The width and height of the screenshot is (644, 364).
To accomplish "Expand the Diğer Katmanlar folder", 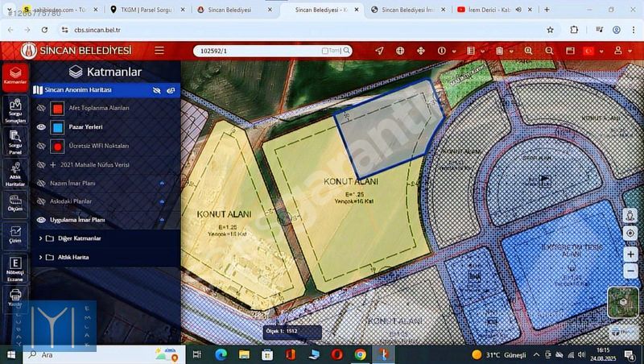I will pyautogui.click(x=40, y=238).
